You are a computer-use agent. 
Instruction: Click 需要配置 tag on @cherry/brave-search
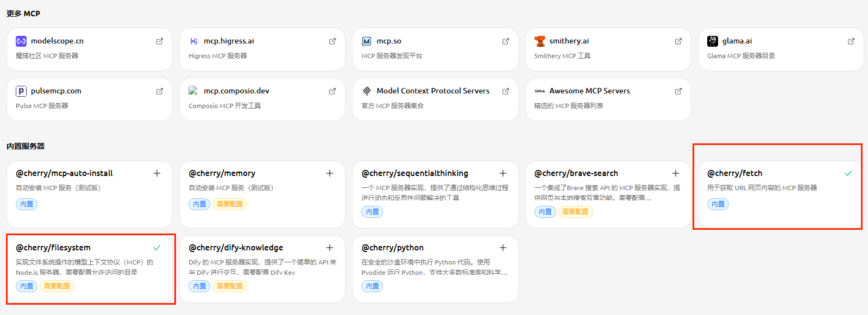coord(575,212)
